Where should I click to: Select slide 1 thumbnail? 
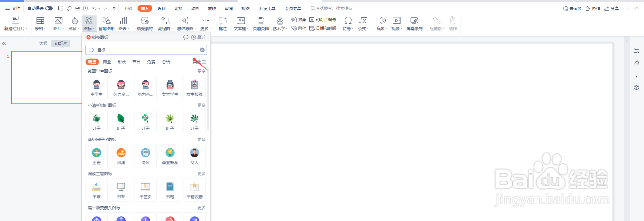[x=47, y=77]
